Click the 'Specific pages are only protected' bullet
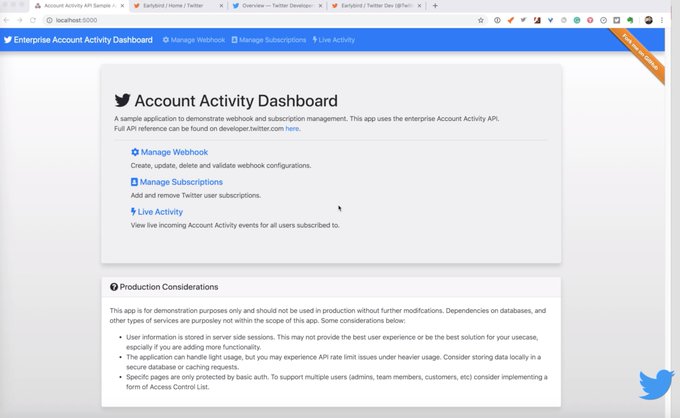The image size is (680, 418). pos(337,382)
